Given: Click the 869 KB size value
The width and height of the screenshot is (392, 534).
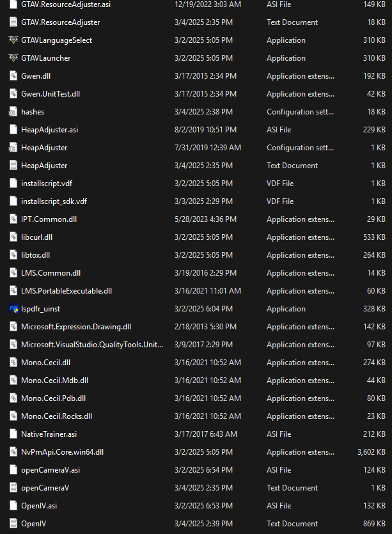Looking at the screenshot, I should pyautogui.click(x=374, y=524).
